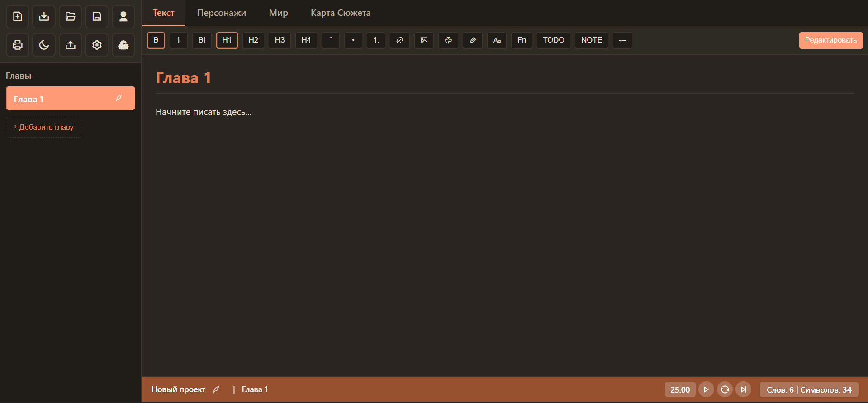Screen dimensions: 868x403
Task: Reset the timer with refresh icon
Action: (725, 389)
